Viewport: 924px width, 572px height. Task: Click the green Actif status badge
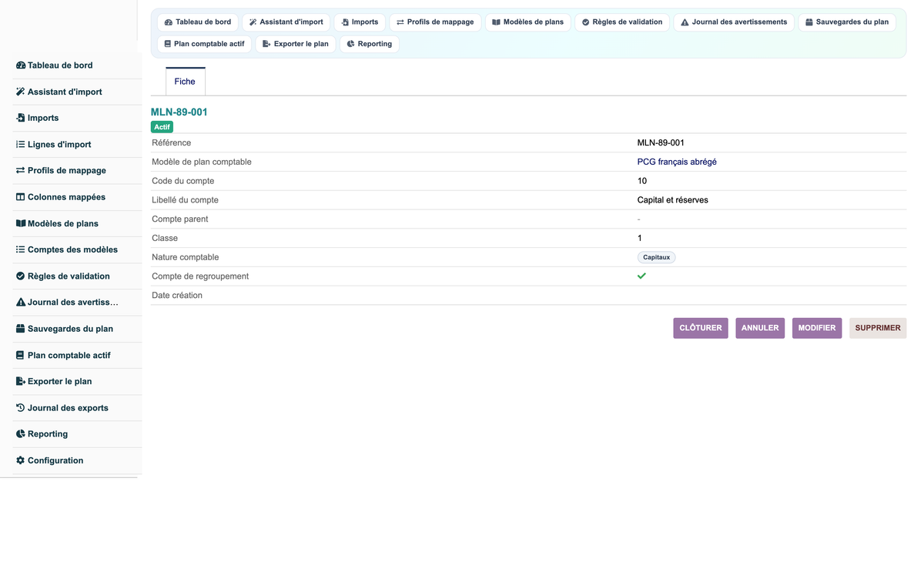pos(162,127)
